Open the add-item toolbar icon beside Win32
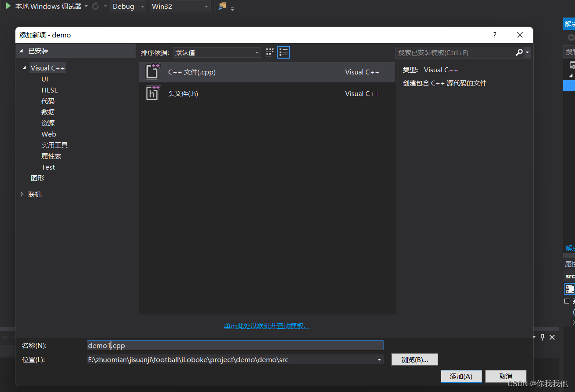Screen dimensions: 575x392 (x=222, y=7)
